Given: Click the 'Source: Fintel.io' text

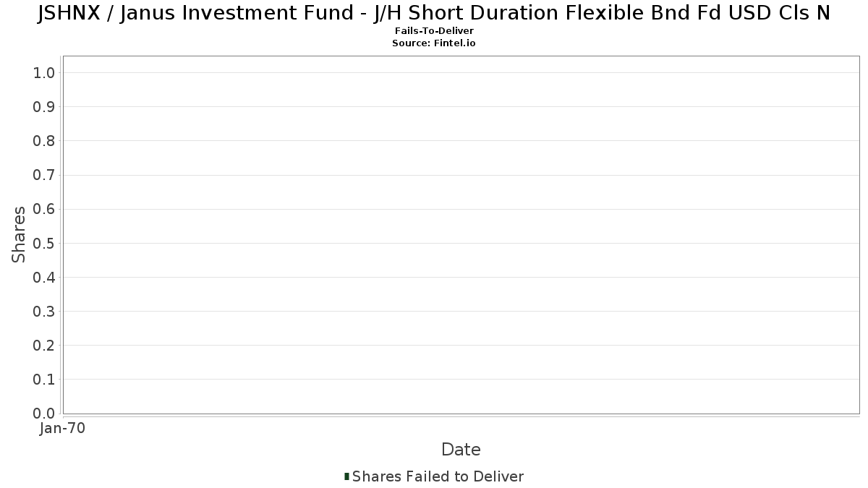Looking at the screenshot, I should click(434, 43).
